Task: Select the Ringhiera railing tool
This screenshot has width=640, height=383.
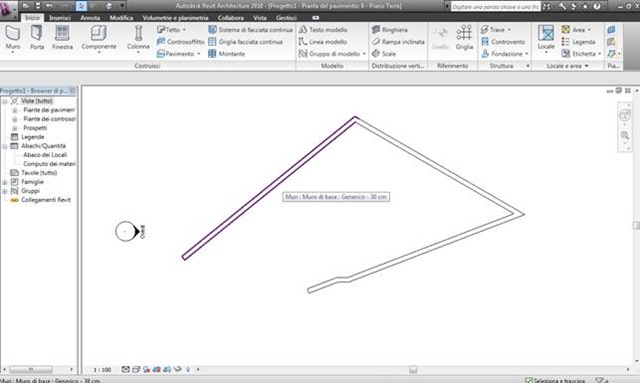Action: (x=390, y=30)
